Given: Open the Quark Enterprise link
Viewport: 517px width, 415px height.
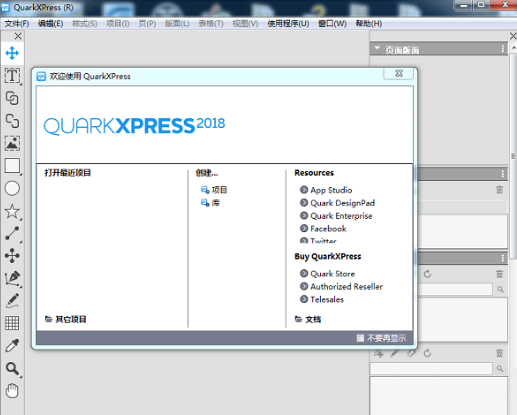Looking at the screenshot, I should tap(336, 216).
